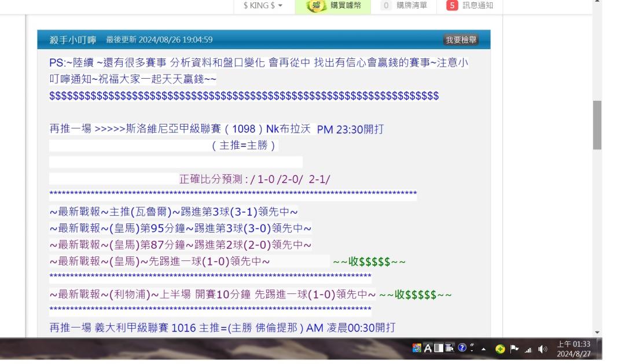Click the taskbar clock 上午 01:33

[x=573, y=349]
